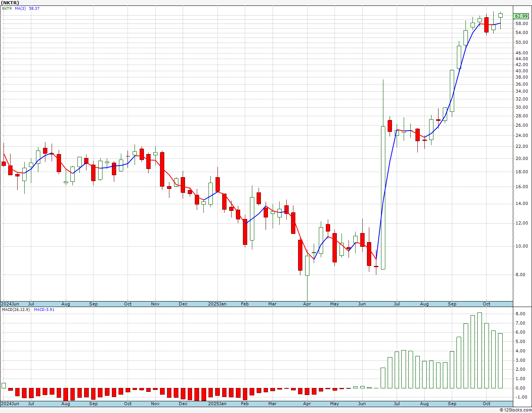Click 2024Jun on the price chart time axis
532x413 pixels.
(x=10, y=304)
